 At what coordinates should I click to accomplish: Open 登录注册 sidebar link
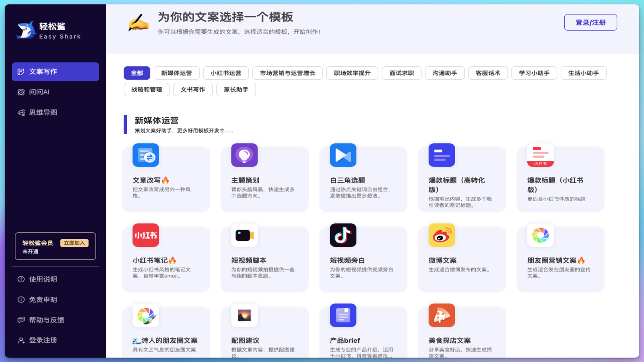[43, 340]
